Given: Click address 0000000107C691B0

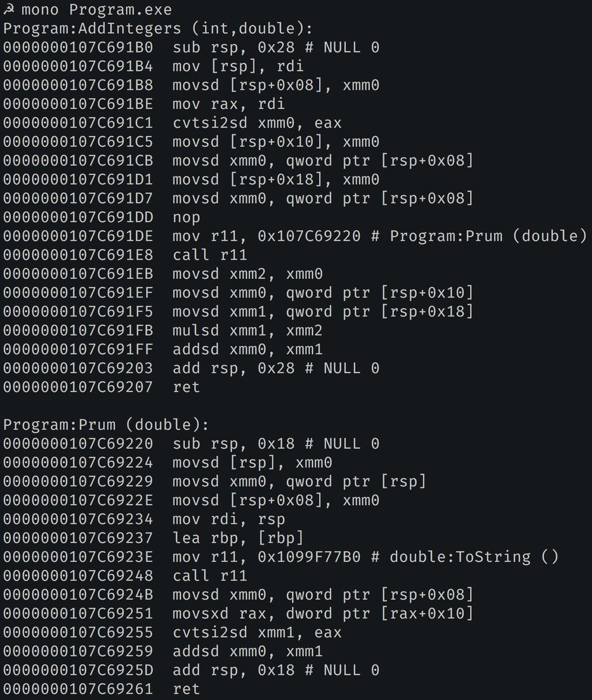Looking at the screenshot, I should point(78,47).
